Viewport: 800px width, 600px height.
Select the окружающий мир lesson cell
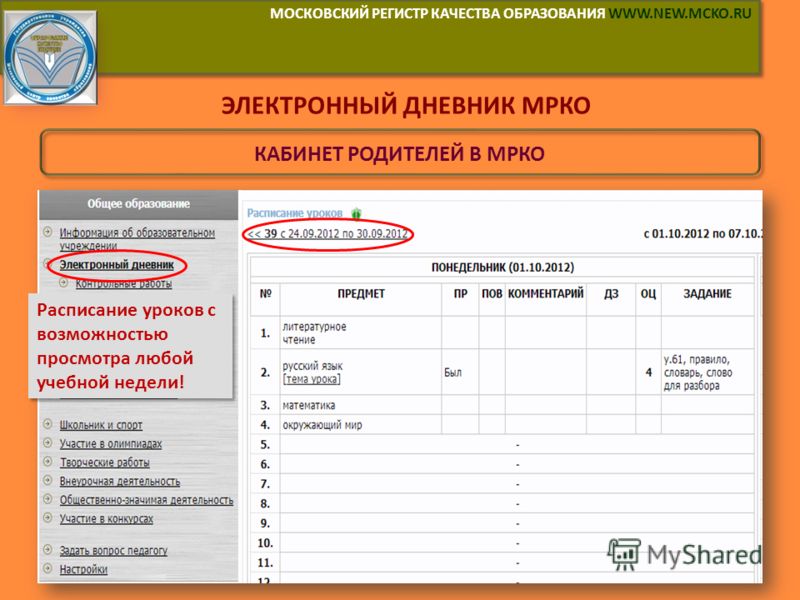coord(361,424)
